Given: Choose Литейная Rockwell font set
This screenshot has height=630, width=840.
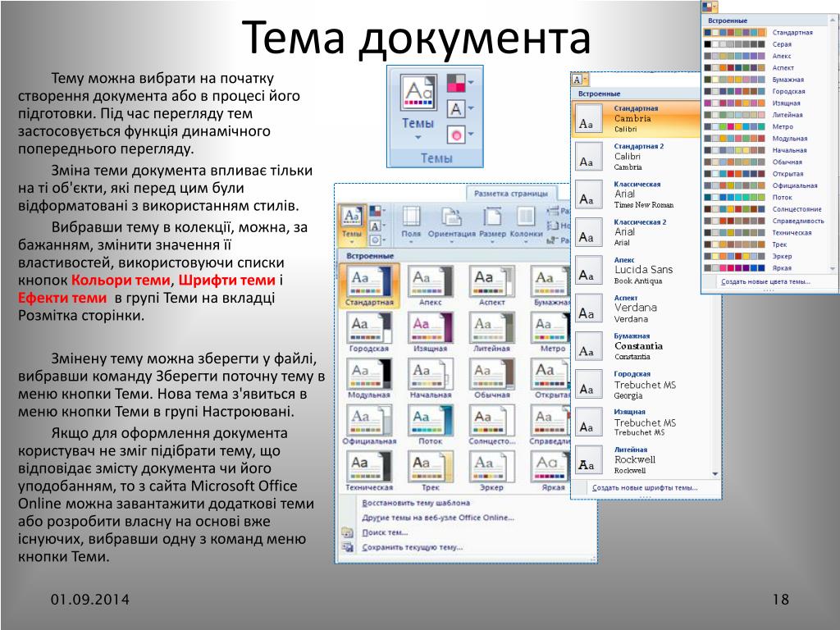Looking at the screenshot, I should [x=641, y=460].
